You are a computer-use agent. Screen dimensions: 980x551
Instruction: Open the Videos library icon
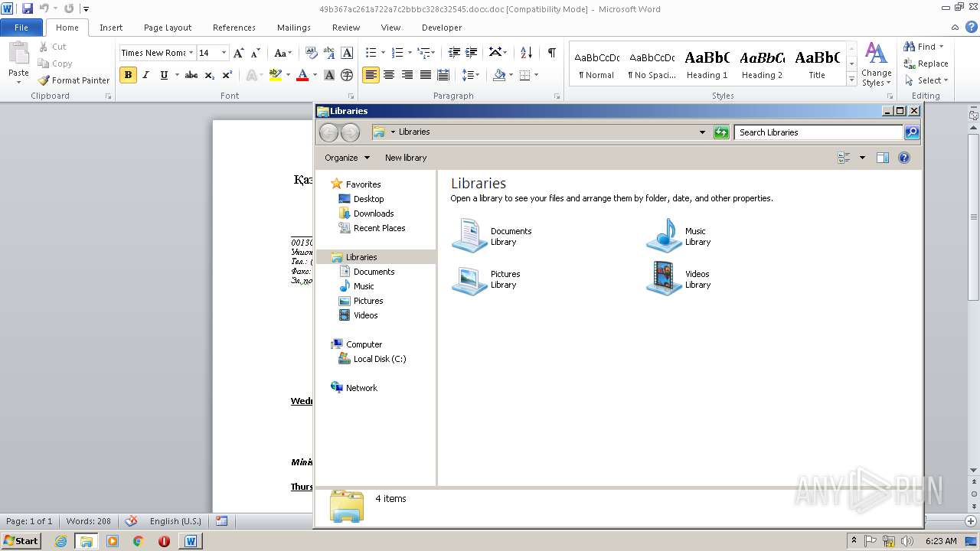pyautogui.click(x=664, y=279)
